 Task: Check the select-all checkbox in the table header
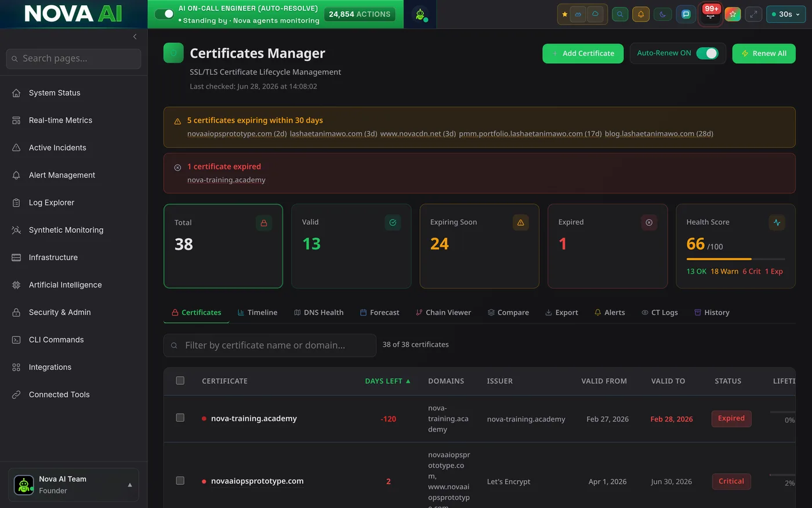point(180,381)
